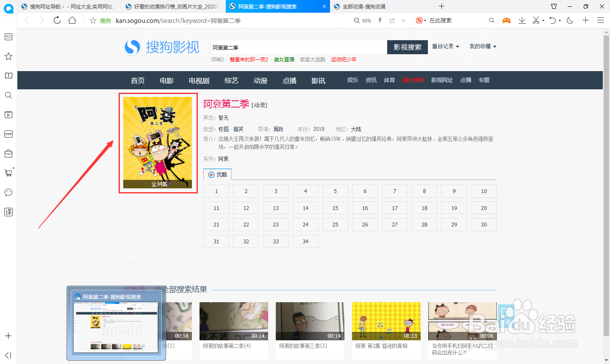Play episode 17
This screenshot has width=610, height=364.
click(395, 208)
